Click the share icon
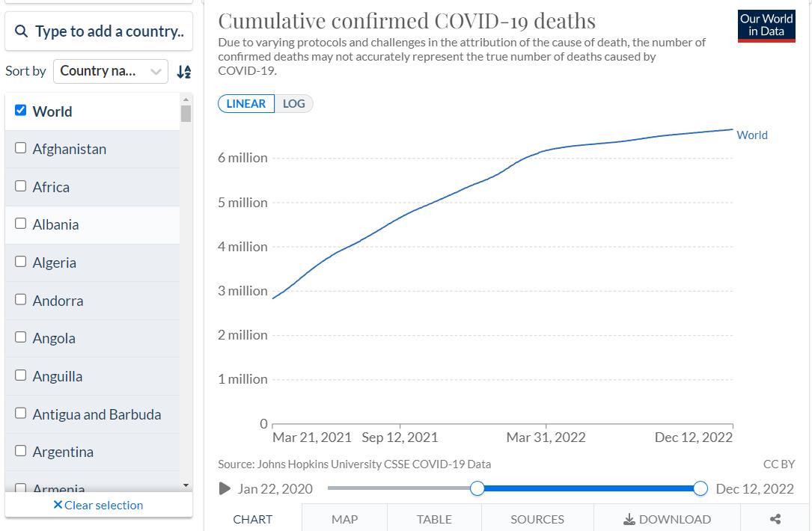The height and width of the screenshot is (531, 812). coord(775,519)
